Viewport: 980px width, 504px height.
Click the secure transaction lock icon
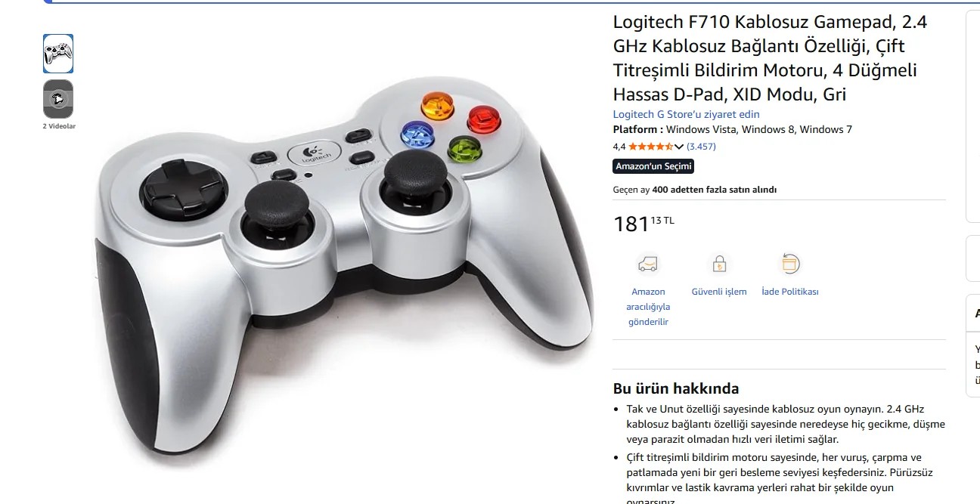click(718, 264)
